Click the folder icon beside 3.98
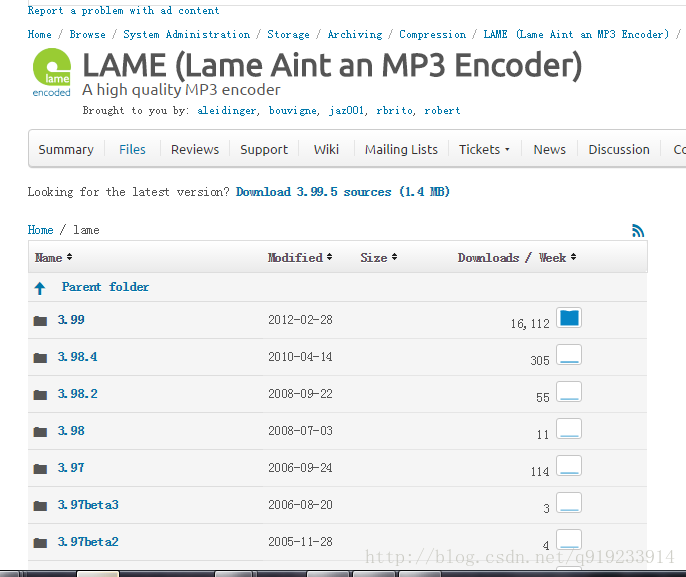Viewport: 686px width, 577px height. [x=40, y=432]
